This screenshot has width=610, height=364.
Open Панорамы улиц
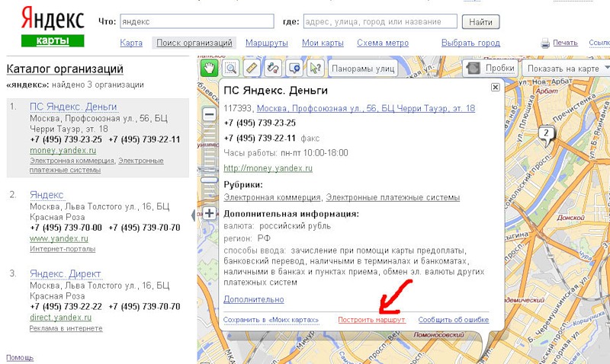pyautogui.click(x=363, y=69)
